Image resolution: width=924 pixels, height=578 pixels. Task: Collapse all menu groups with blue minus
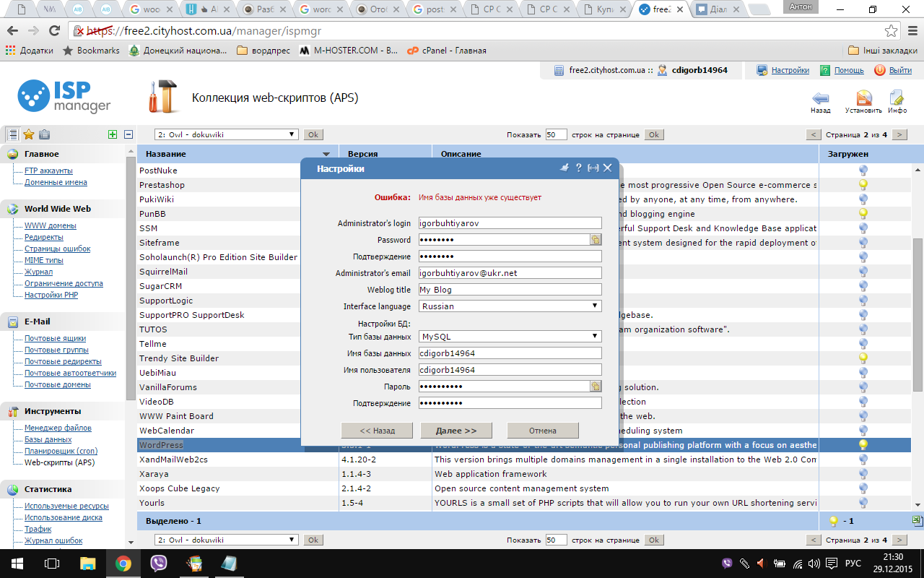pos(128,134)
